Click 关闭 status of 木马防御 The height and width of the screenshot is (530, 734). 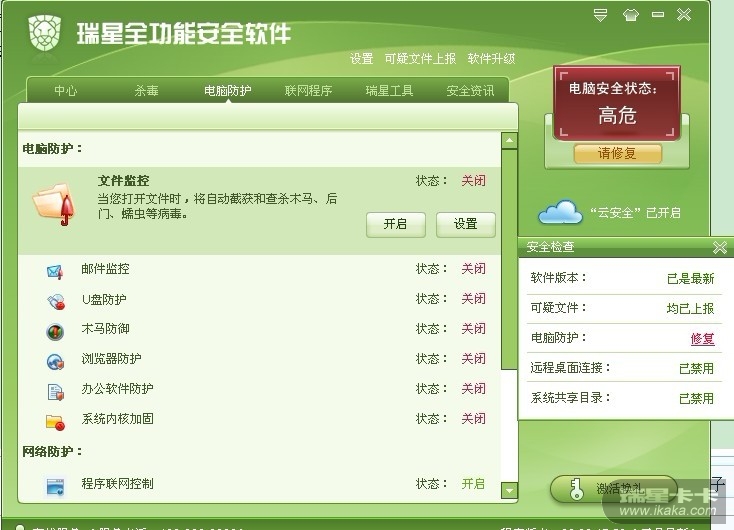(x=473, y=329)
